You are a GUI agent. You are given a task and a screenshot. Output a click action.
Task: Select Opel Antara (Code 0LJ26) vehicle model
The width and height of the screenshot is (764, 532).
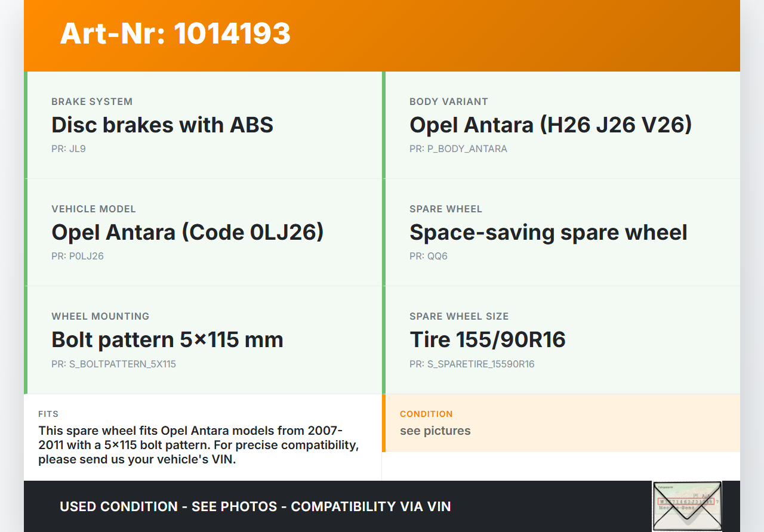[187, 233]
